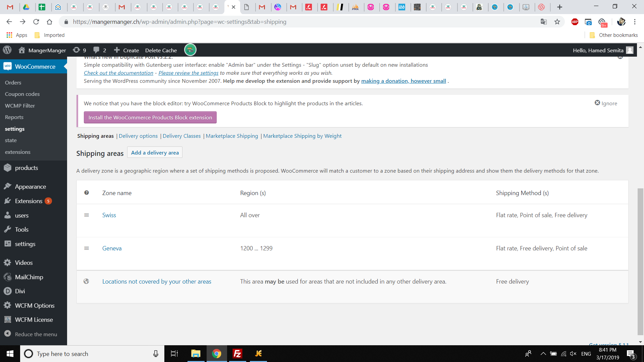Screen dimensions: 644x362
Task: Click the Create plus icon
Action: coord(117,50)
